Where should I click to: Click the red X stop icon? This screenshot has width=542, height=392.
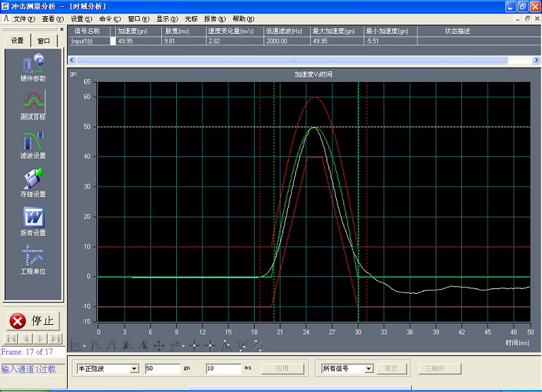(x=19, y=320)
